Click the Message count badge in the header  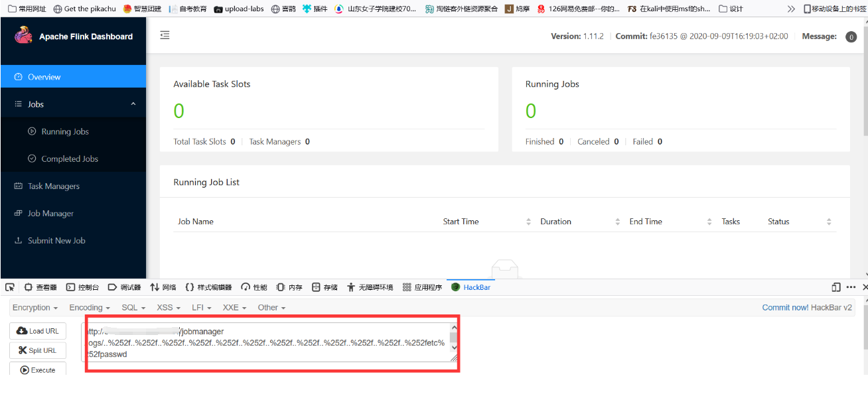coord(851,36)
